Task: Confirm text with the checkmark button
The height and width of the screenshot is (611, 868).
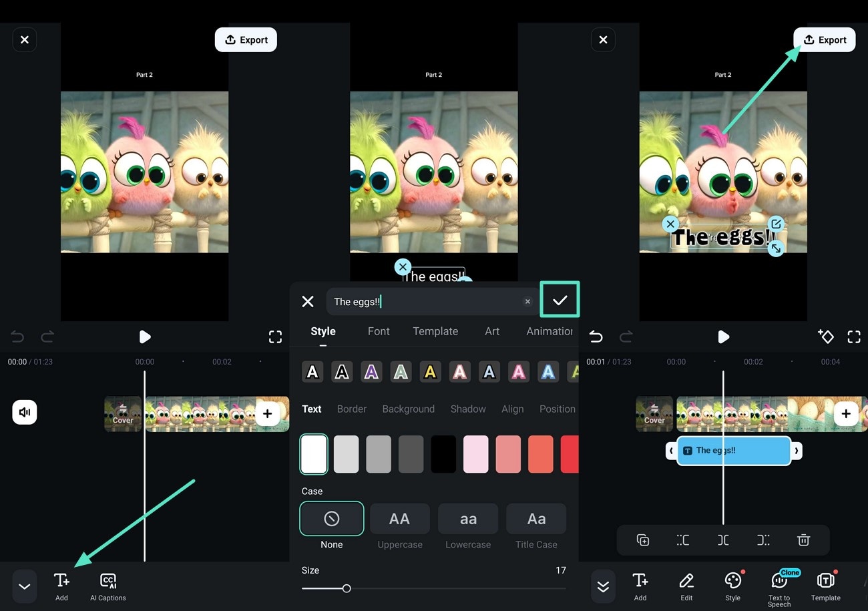Action: click(x=560, y=300)
